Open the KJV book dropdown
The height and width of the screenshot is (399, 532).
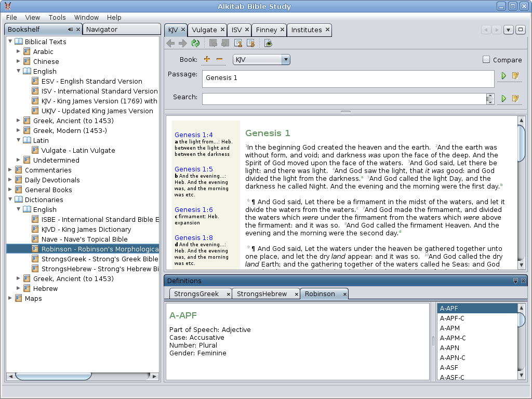click(285, 60)
